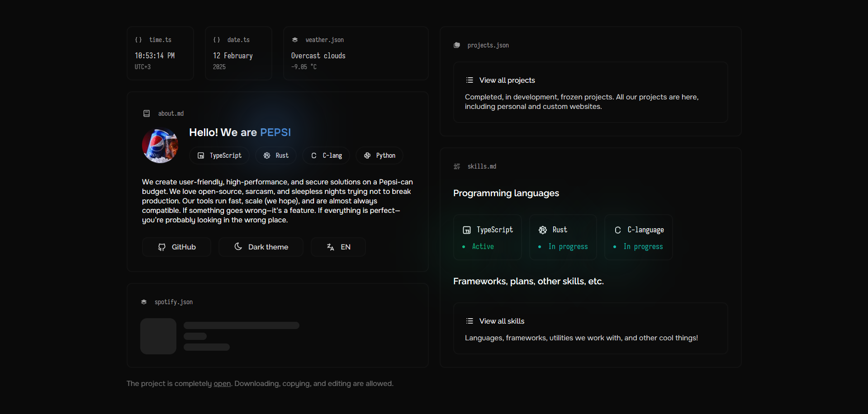Open the View all projects link
Viewport: 868px width, 414px height.
click(507, 80)
